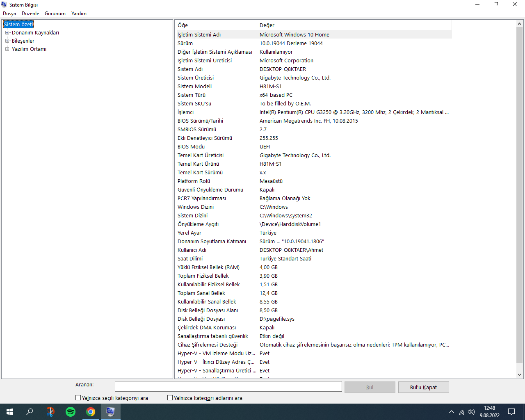525x420 pixels.
Task: Select 'Çekirdek DMA Koruması' row label
Action: click(x=207, y=328)
